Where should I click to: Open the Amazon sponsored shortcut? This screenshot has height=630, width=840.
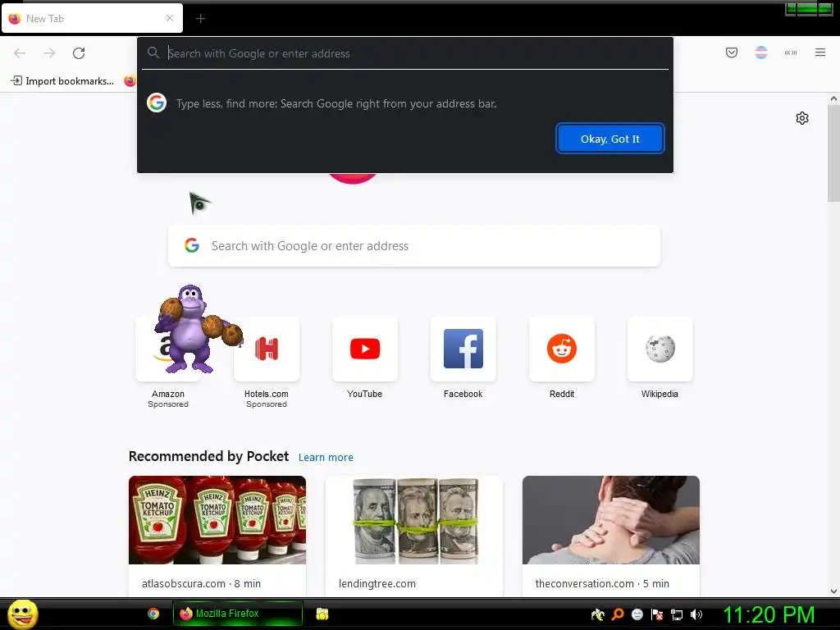(x=167, y=362)
